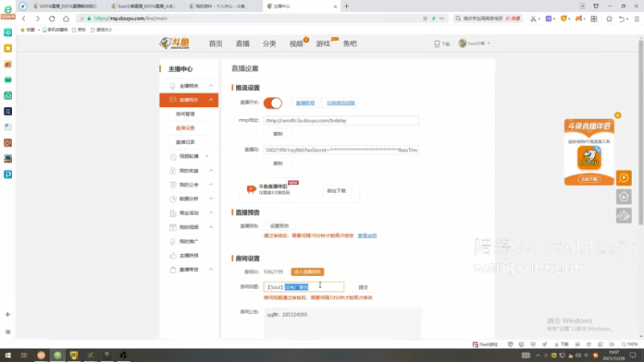Close the 斗鱼直播伴侣 floating ad
This screenshot has height=362, width=644.
pos(617,115)
